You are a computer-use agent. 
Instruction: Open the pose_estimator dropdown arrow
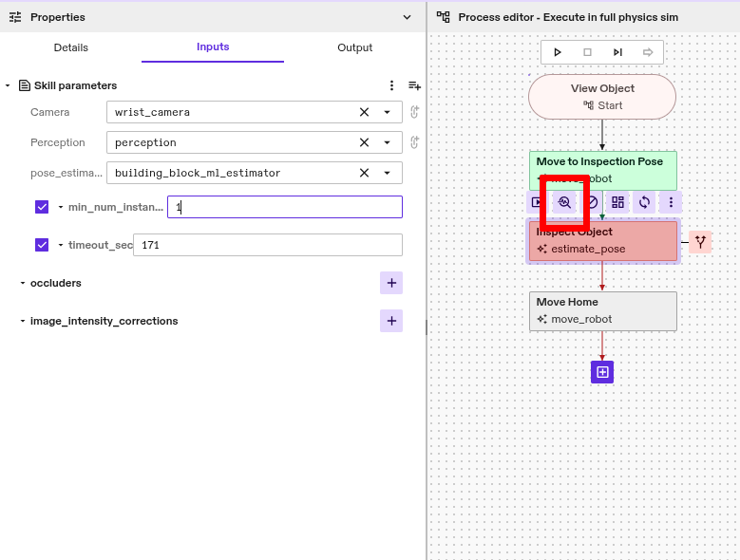tap(387, 173)
